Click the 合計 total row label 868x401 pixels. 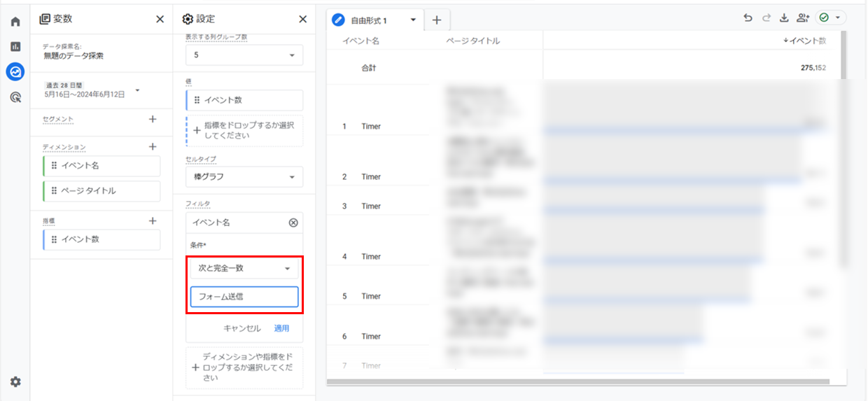(370, 69)
